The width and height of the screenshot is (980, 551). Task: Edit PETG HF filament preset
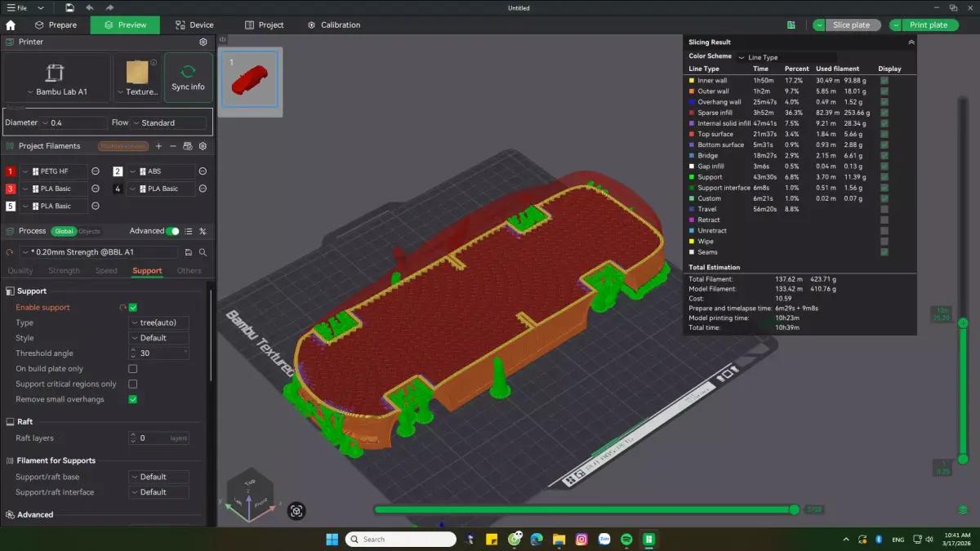pos(96,171)
